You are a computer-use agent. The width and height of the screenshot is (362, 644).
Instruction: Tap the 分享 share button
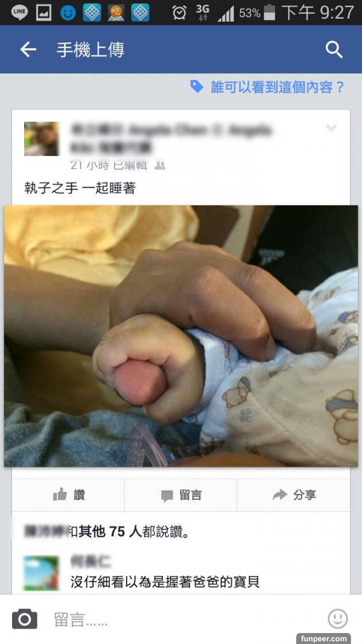click(293, 495)
